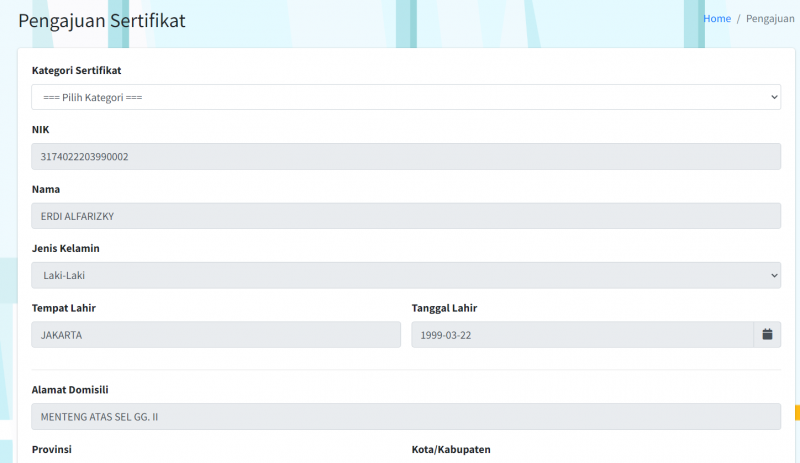Select the Tempat Lahir field showing JAKARTA
Viewport: 800px width, 463px height.
tap(216, 335)
